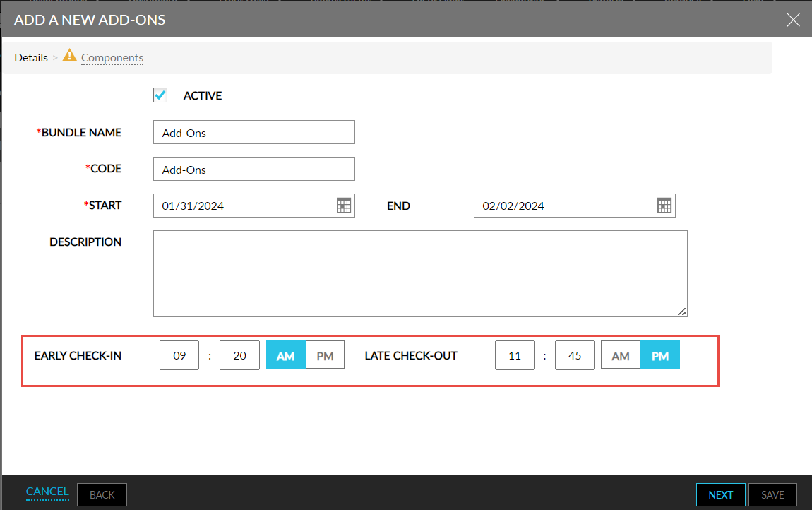Select the Details breadcrumb step

(31, 58)
